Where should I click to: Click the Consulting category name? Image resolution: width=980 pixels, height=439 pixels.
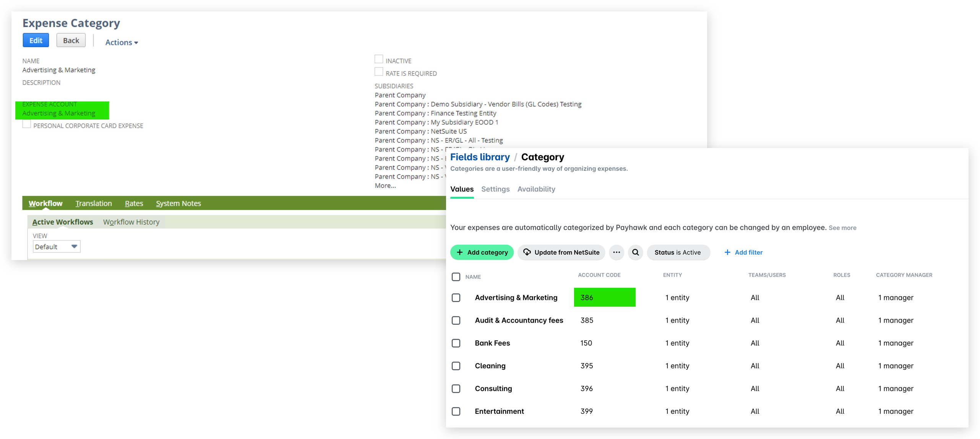493,389
